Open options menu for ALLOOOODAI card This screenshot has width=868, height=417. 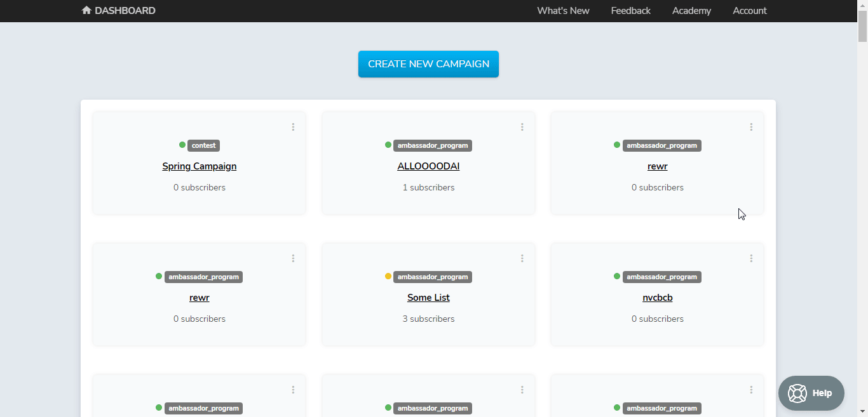click(522, 127)
